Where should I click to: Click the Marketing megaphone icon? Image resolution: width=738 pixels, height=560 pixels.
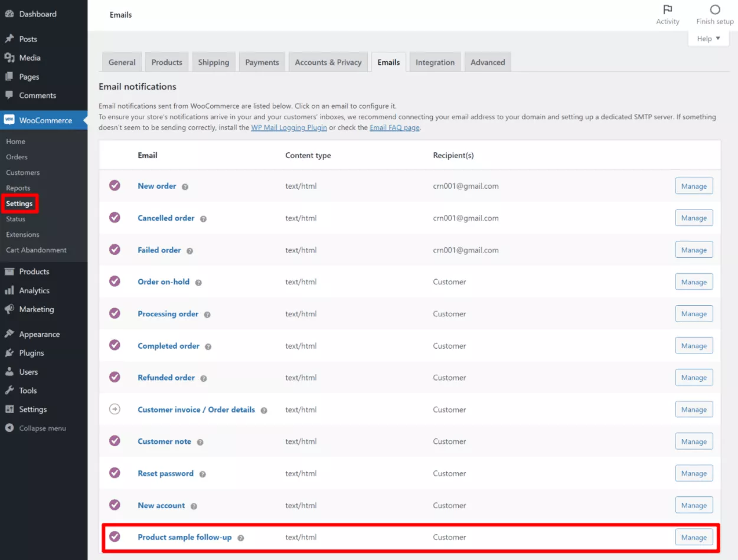click(x=9, y=309)
